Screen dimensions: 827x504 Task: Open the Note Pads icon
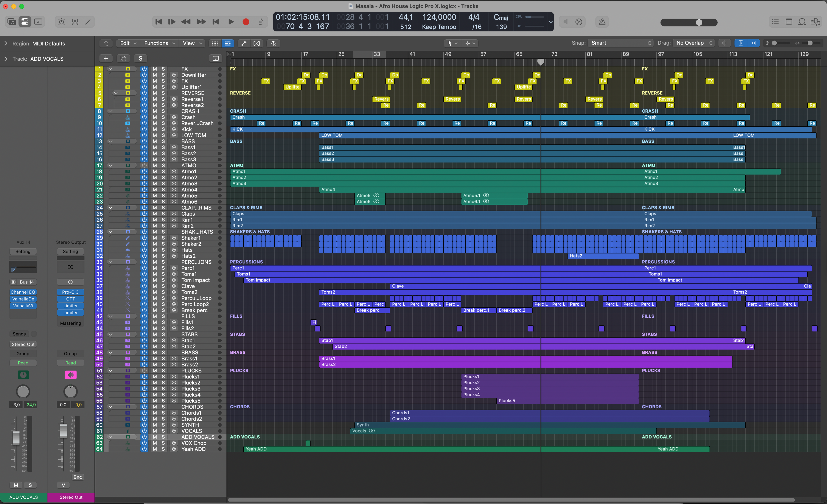click(789, 22)
